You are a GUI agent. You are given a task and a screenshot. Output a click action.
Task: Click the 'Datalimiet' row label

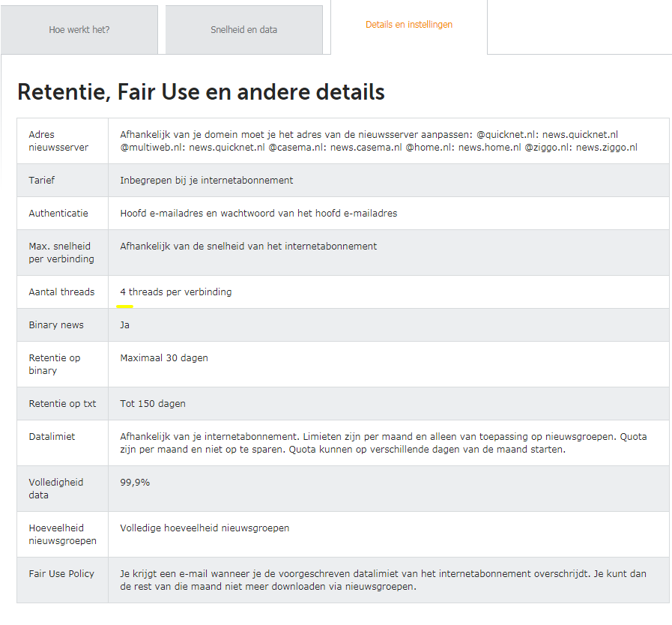(x=52, y=437)
